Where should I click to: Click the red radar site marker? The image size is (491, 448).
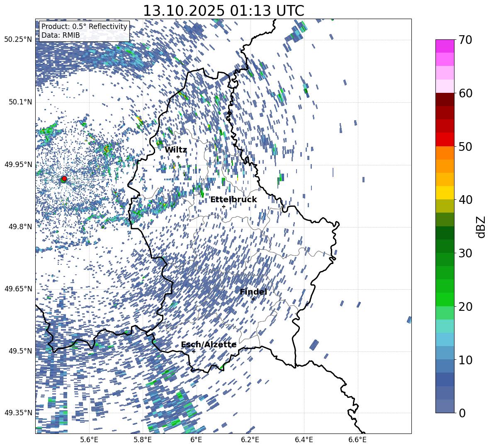point(64,179)
